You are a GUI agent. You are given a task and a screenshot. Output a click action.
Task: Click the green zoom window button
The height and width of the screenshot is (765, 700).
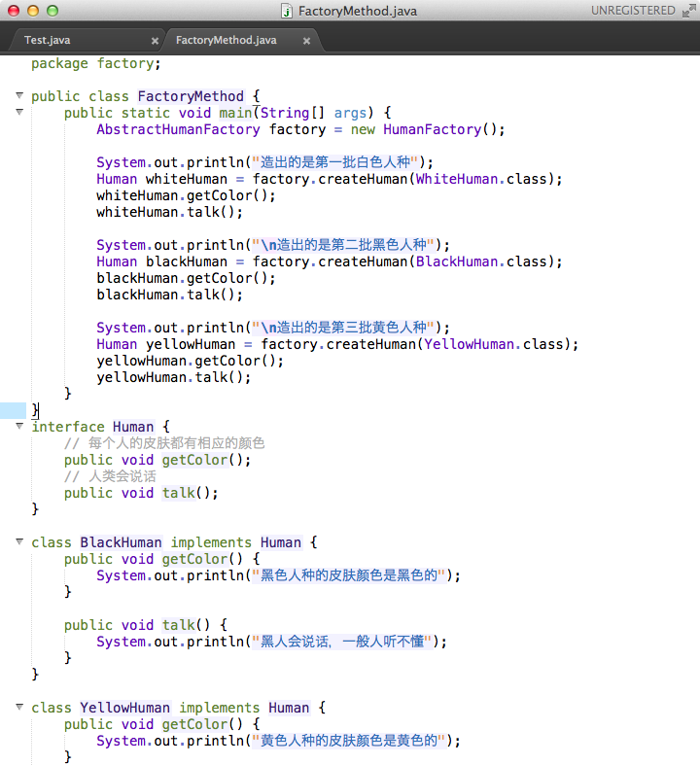click(x=52, y=11)
